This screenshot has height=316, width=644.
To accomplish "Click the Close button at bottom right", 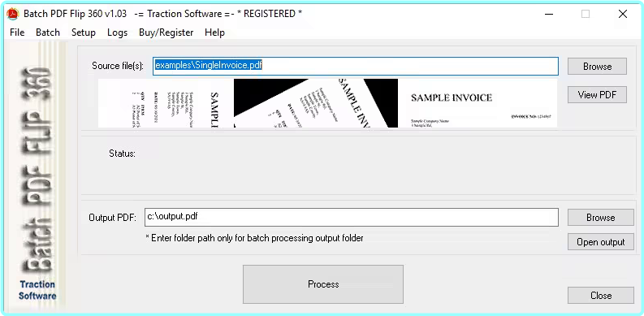I will click(x=600, y=296).
